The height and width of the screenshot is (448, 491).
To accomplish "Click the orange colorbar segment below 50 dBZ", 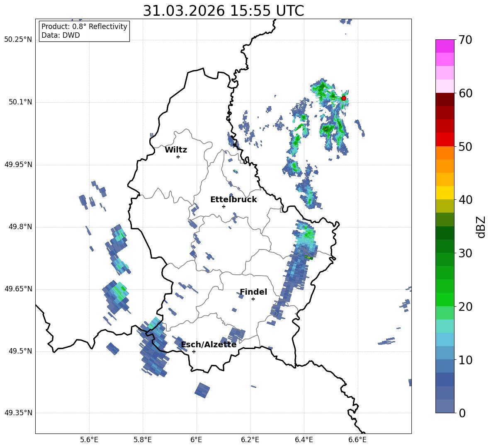I will click(445, 153).
